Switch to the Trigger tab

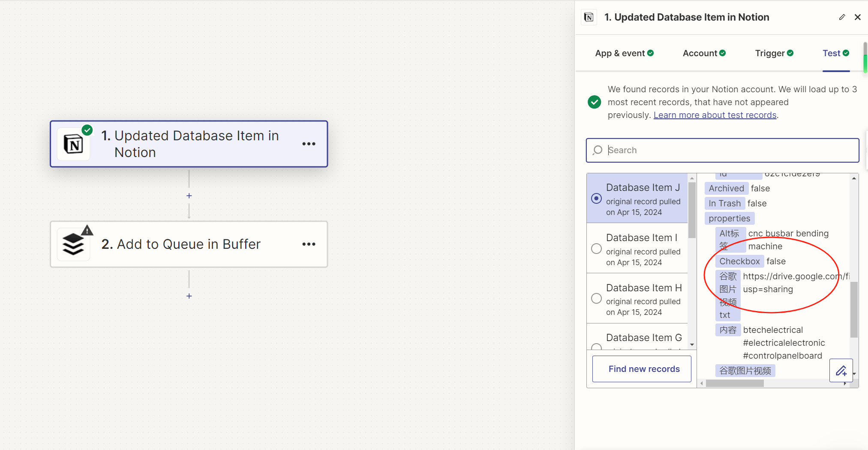[x=774, y=53]
